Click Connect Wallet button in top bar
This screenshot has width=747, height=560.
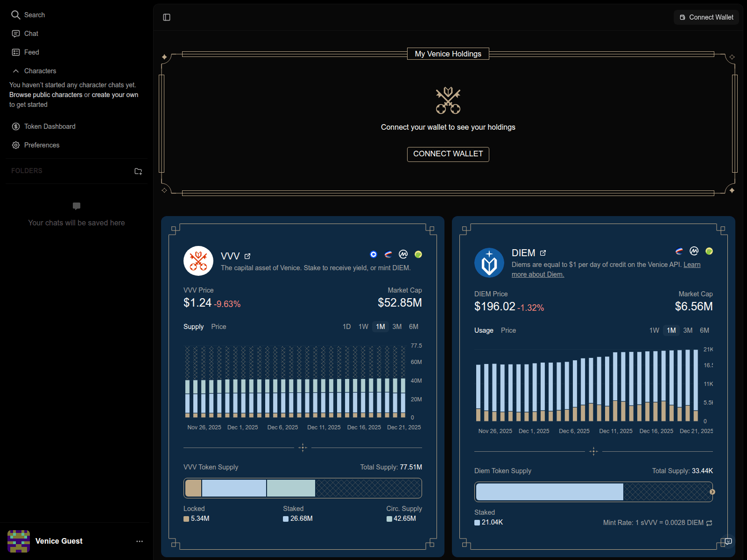[706, 17]
